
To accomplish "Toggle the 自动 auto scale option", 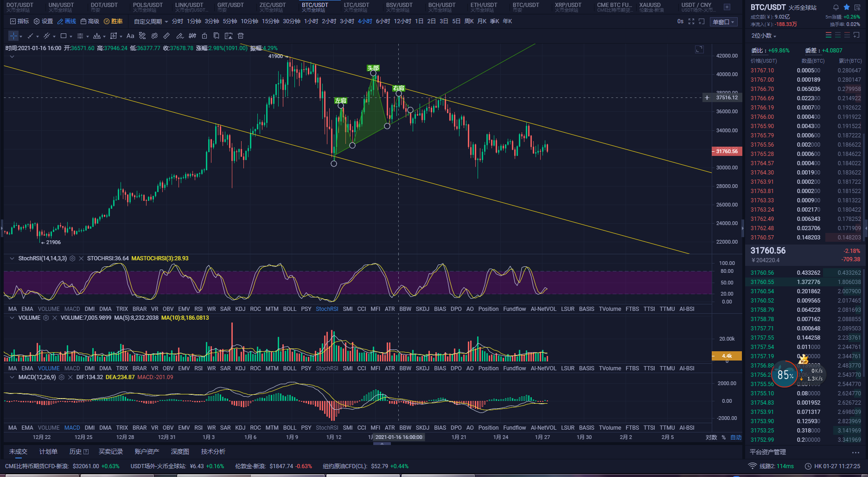I will coord(736,437).
